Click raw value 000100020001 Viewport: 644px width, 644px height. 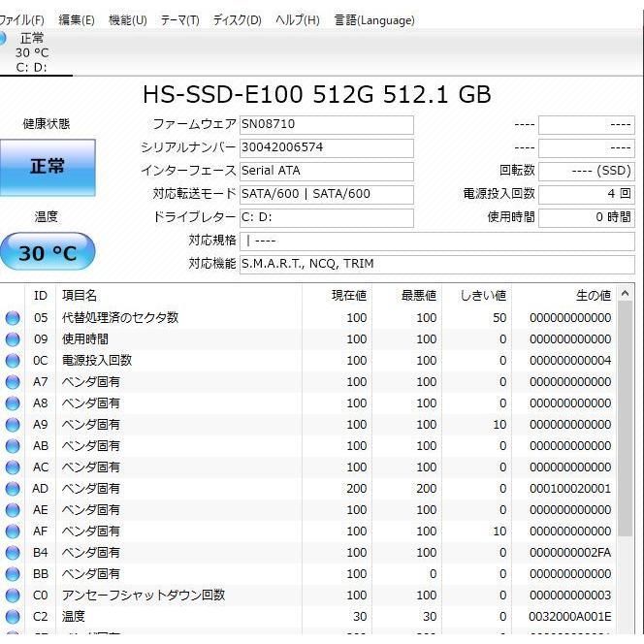pyautogui.click(x=570, y=489)
